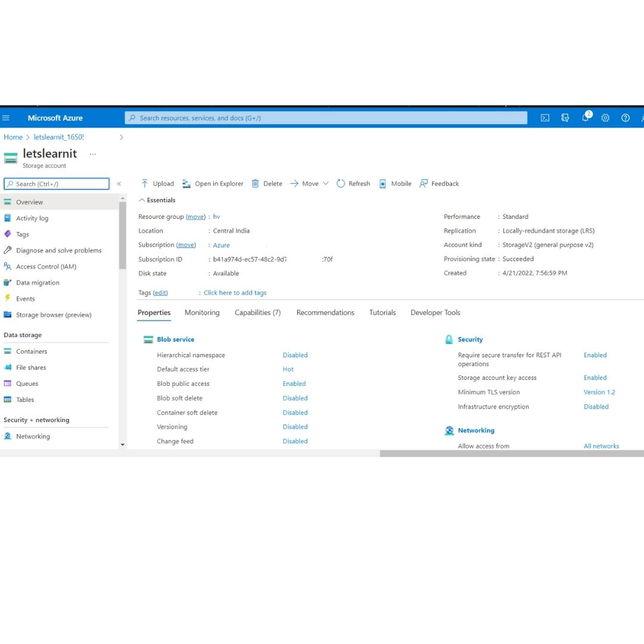Image resolution: width=644 pixels, height=644 pixels.
Task: Open the hv resource group link
Action: pyautogui.click(x=216, y=216)
